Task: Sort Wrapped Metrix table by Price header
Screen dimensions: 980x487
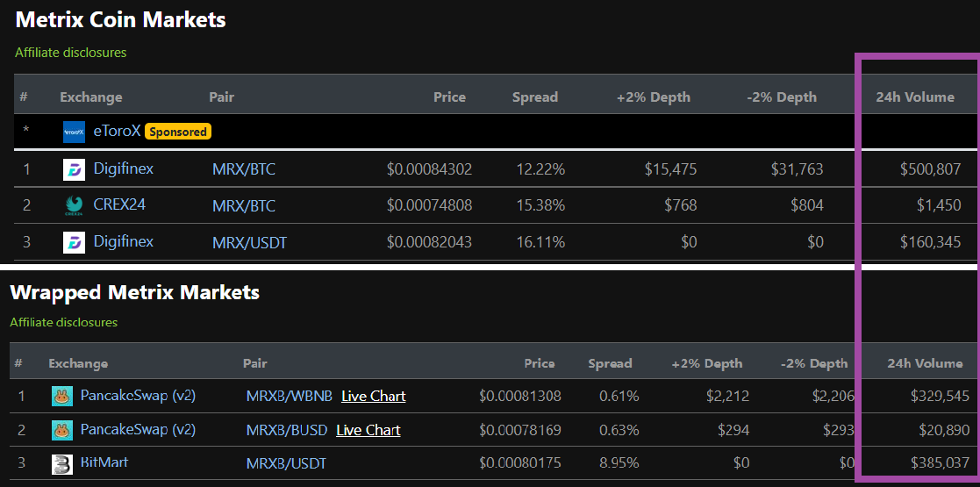Action: (x=540, y=363)
